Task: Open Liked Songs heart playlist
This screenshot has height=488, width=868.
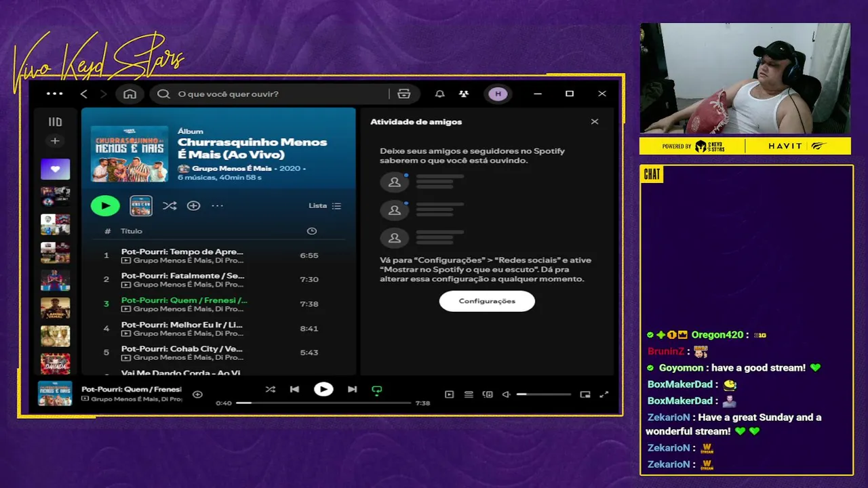Action: point(55,169)
